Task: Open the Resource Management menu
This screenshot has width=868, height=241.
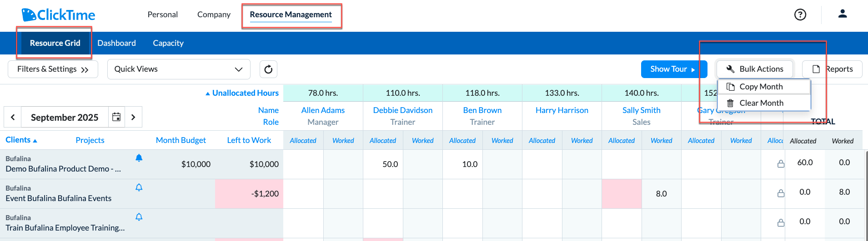Action: [x=291, y=15]
